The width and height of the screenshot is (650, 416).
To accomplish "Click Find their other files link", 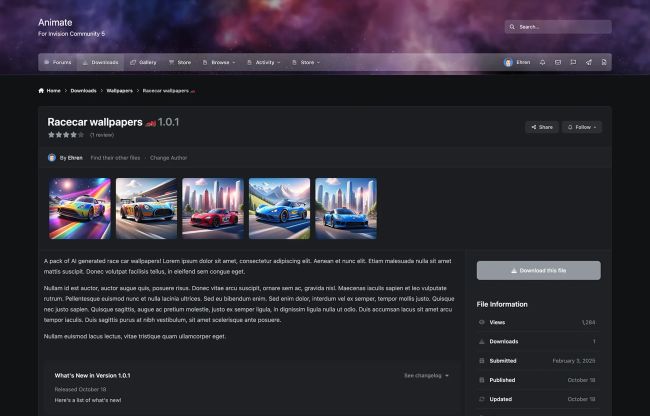I will coord(115,158).
